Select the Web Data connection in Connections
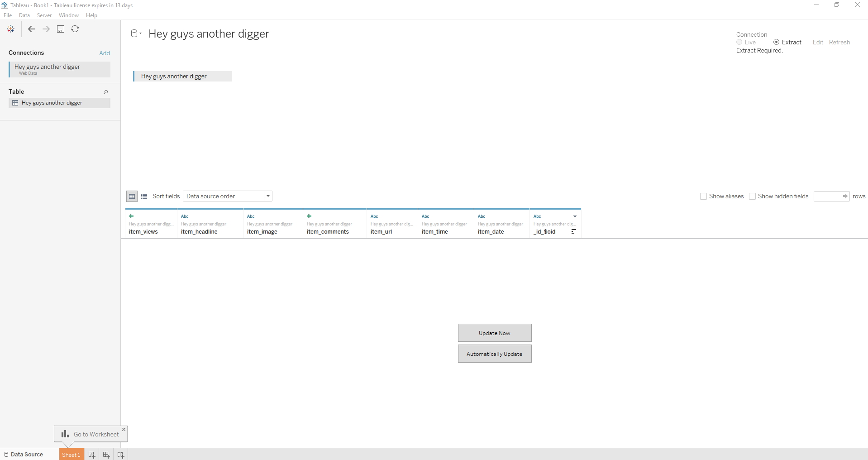Screen dimensions: 868x460 [x=59, y=69]
